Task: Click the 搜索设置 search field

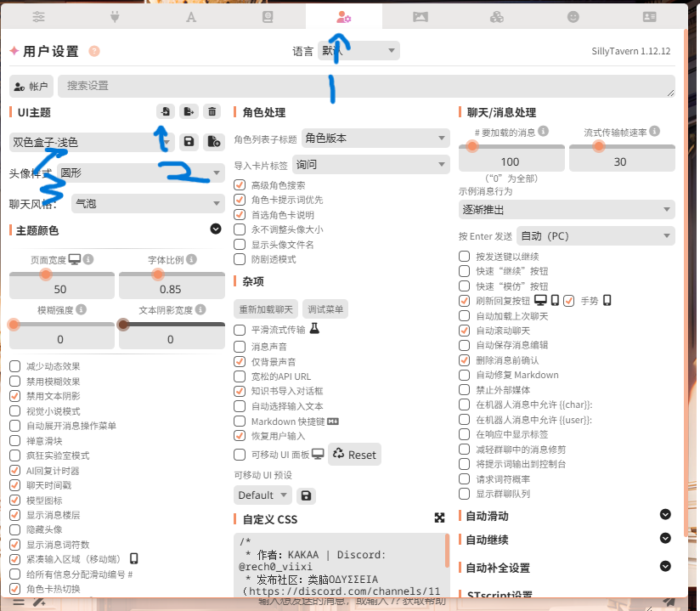Action: point(365,86)
